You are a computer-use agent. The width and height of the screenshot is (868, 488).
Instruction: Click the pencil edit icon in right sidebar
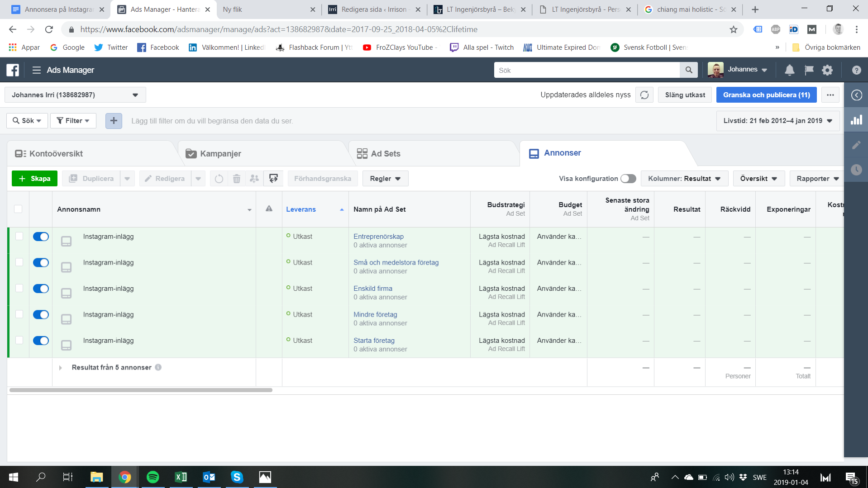click(856, 145)
